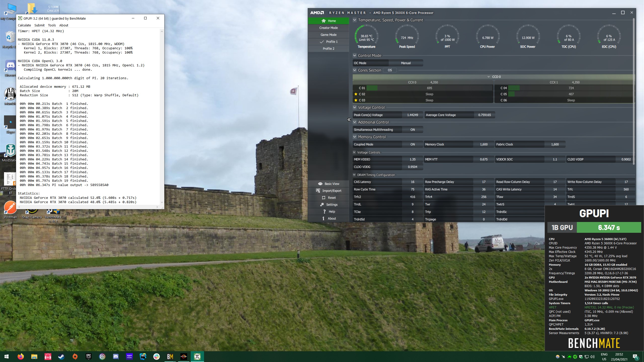Open Storm Chaser desktop icon
This screenshot has width=644, height=362.
[x=53, y=9]
